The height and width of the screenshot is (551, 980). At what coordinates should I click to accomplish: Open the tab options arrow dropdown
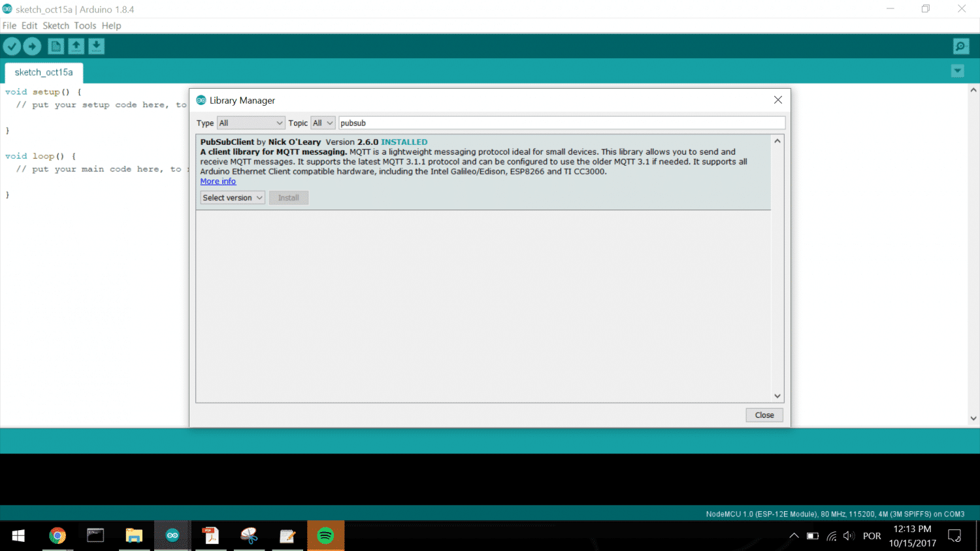(x=957, y=71)
